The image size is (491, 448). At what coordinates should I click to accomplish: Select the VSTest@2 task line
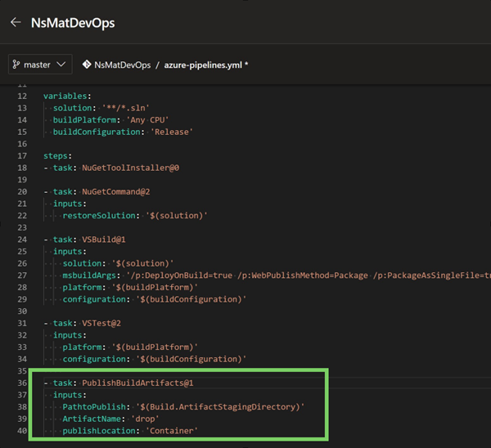(x=83, y=323)
